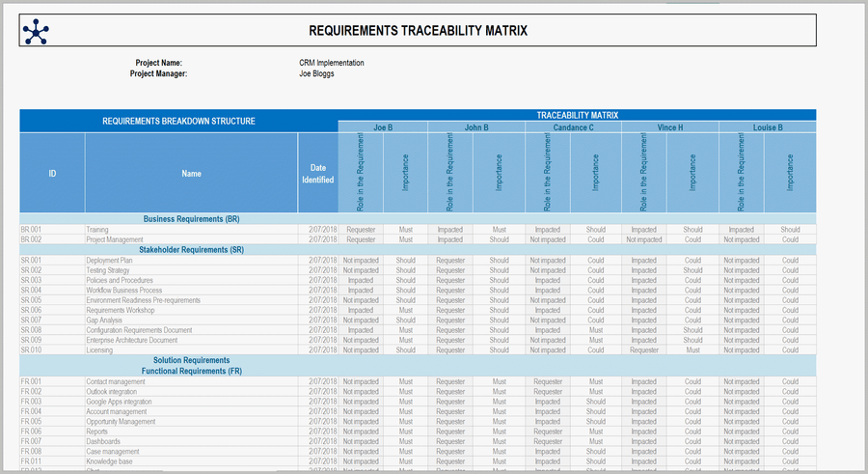Image resolution: width=868 pixels, height=474 pixels.
Task: Select the Date Identified column header
Action: point(317,174)
